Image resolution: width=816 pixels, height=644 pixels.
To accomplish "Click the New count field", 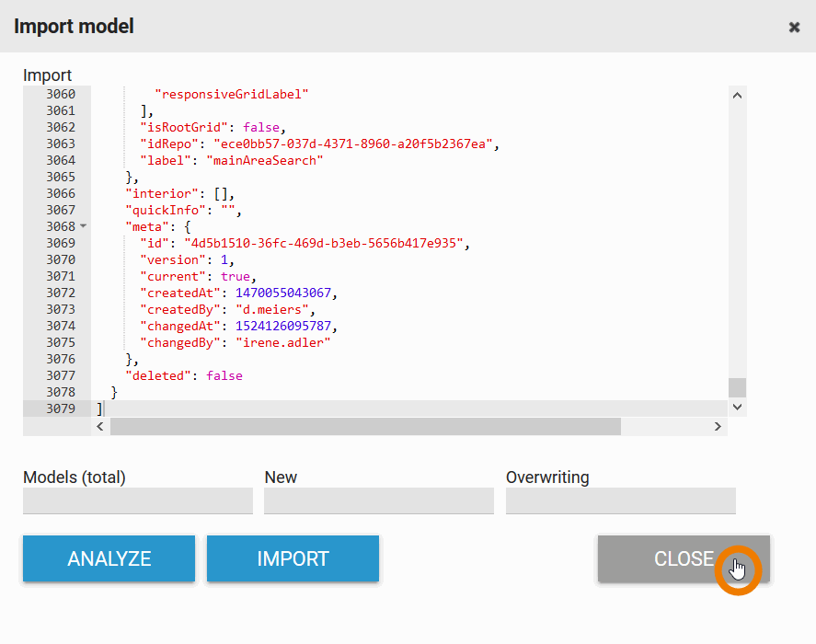I will pyautogui.click(x=378, y=500).
